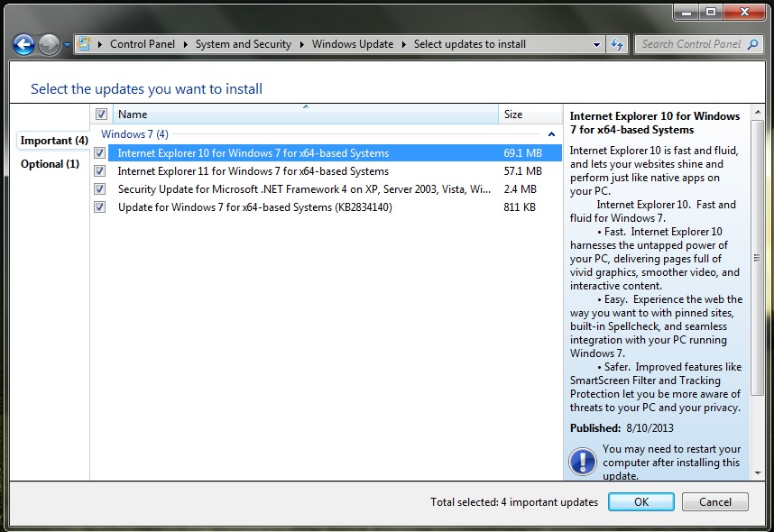This screenshot has width=774, height=532.
Task: Expand the arrow after Control Panel breadcrumb
Action: [186, 44]
